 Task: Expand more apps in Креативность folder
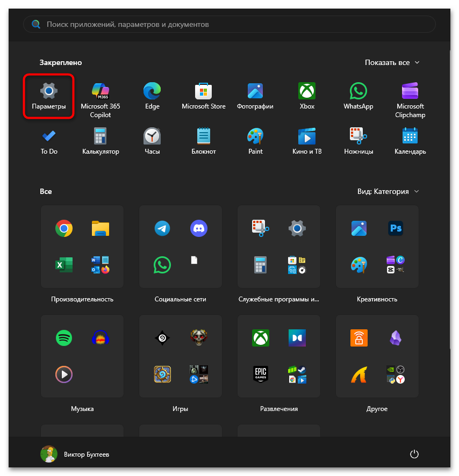(x=396, y=265)
